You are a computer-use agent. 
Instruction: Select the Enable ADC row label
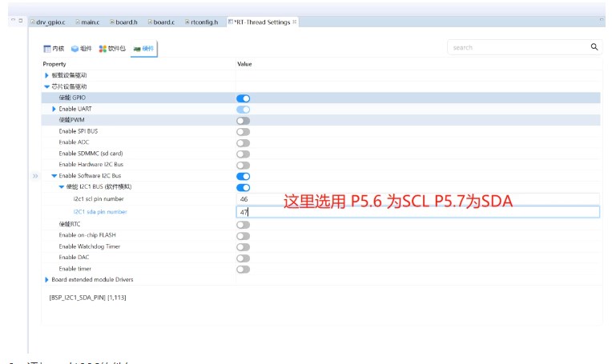(74, 142)
